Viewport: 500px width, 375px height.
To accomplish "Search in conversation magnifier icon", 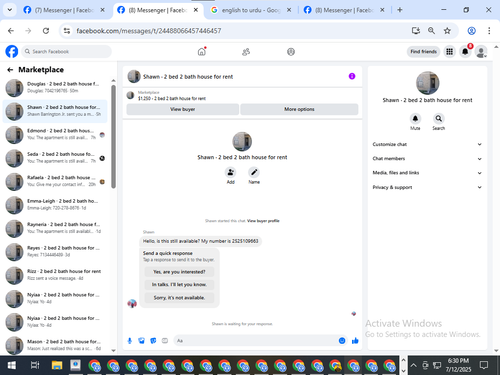I will (x=439, y=118).
